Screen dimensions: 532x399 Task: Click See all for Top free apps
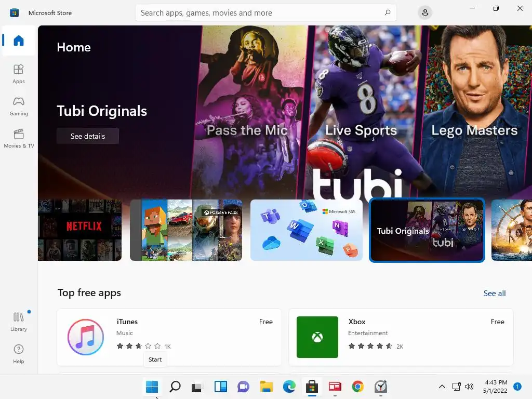pos(495,293)
